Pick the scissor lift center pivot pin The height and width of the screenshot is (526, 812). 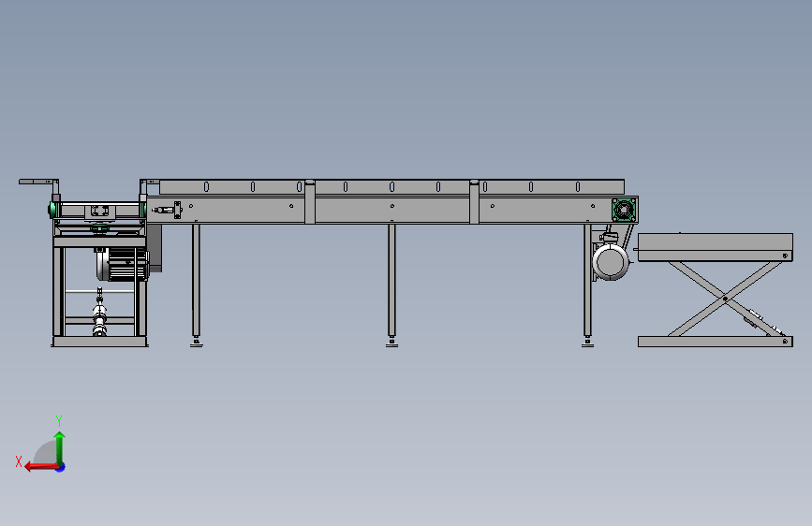pos(725,299)
